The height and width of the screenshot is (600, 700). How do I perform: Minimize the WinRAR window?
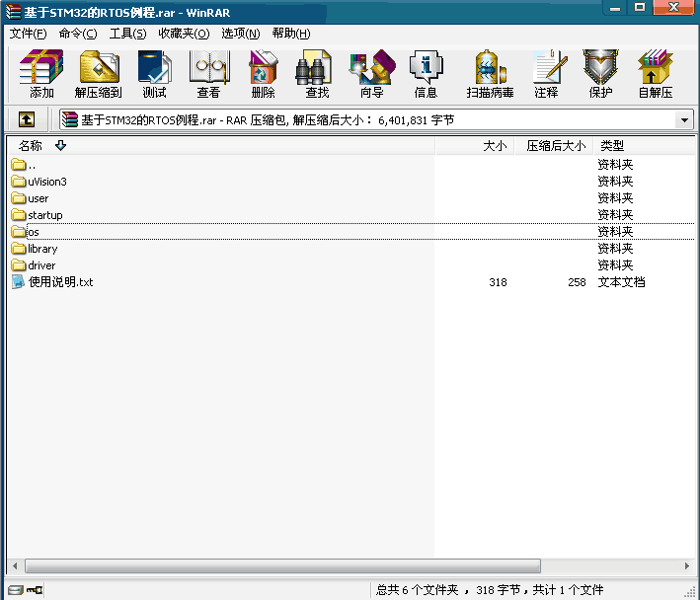pyautogui.click(x=615, y=8)
